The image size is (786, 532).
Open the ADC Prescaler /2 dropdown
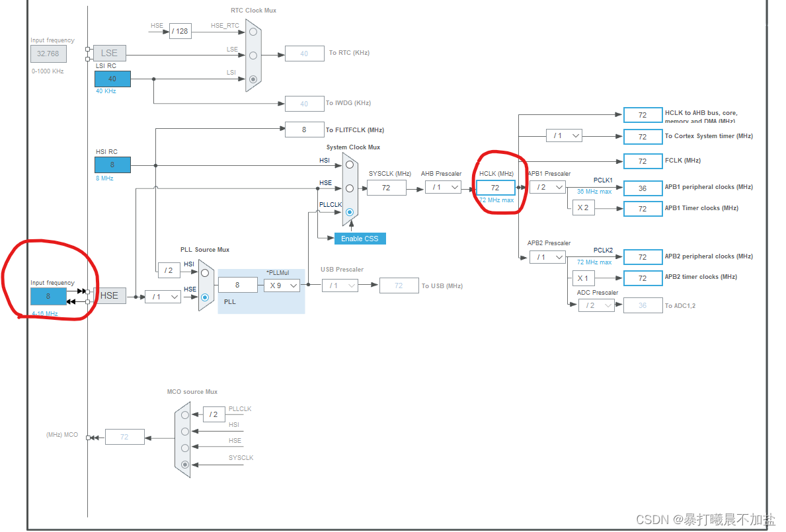pyautogui.click(x=596, y=305)
